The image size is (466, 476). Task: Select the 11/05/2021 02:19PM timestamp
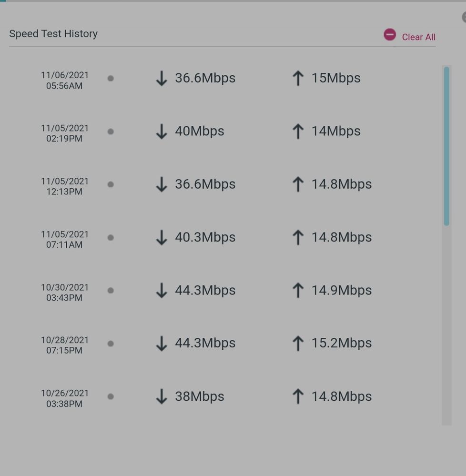tap(65, 133)
